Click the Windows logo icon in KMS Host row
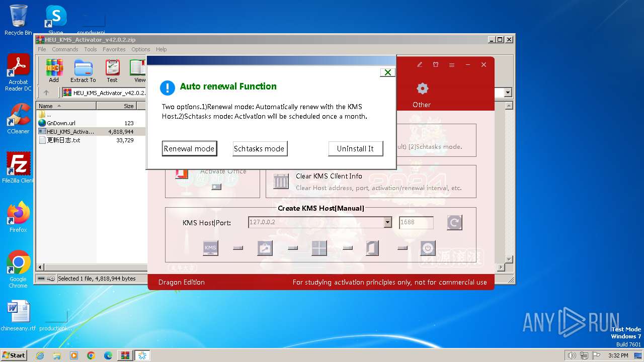This screenshot has width=644, height=362. click(319, 248)
